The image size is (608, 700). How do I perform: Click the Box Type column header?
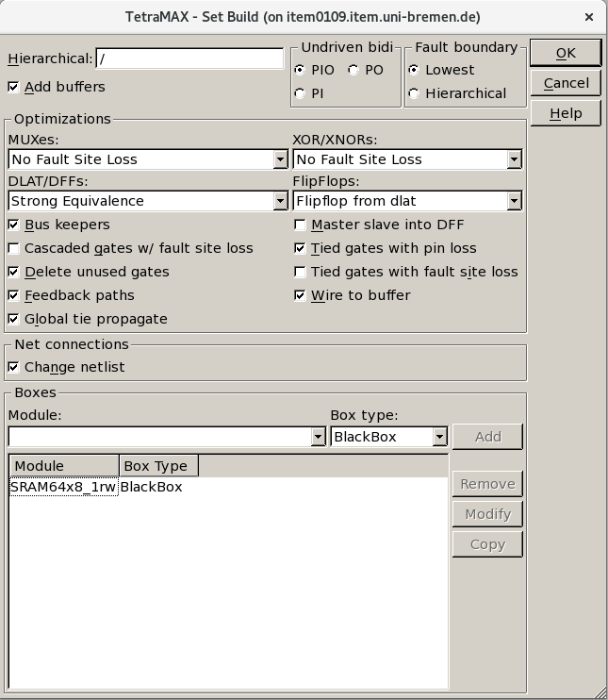click(158, 466)
